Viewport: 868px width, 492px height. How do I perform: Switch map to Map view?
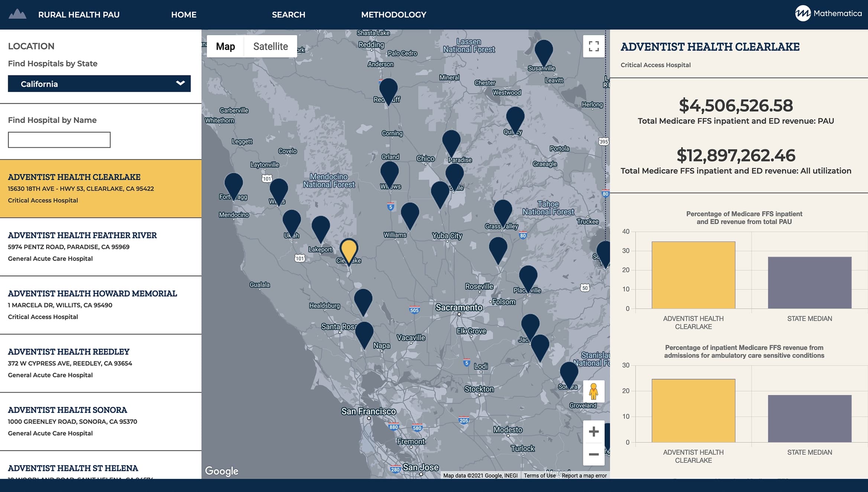pyautogui.click(x=226, y=46)
